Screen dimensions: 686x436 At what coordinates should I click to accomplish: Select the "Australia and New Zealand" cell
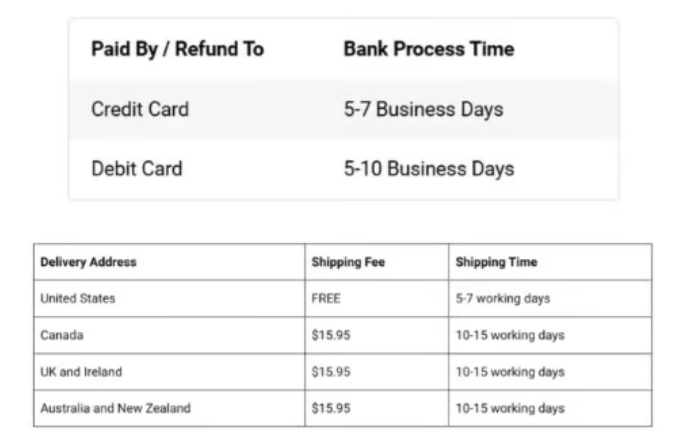(115, 408)
